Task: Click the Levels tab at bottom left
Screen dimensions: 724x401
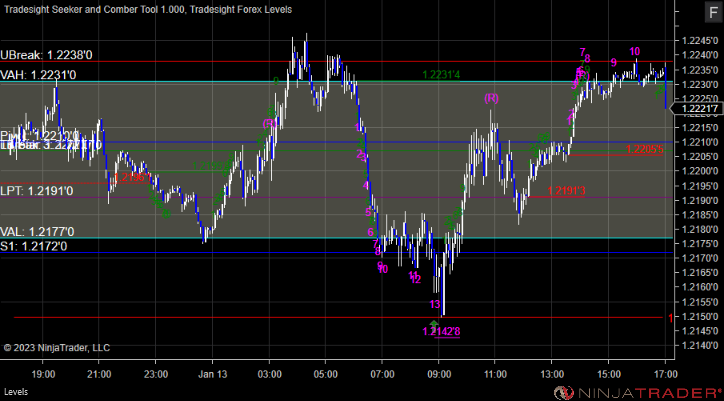Action: (16, 392)
